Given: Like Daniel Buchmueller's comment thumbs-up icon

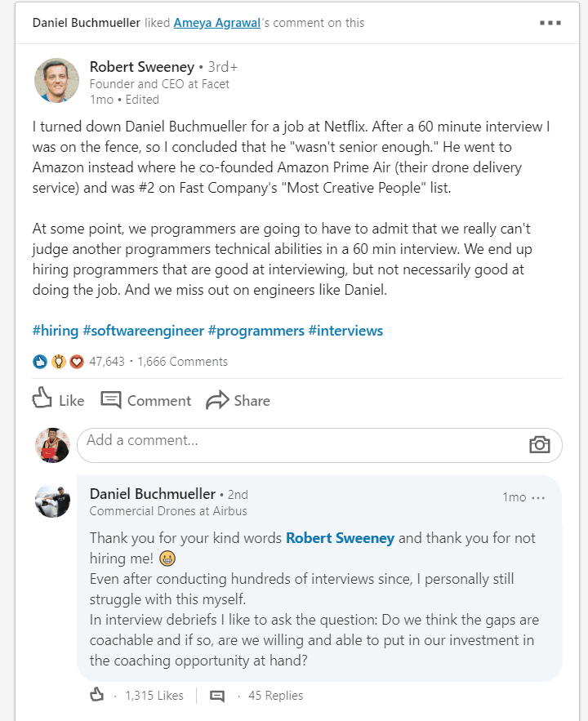Looking at the screenshot, I should pyautogui.click(x=96, y=694).
